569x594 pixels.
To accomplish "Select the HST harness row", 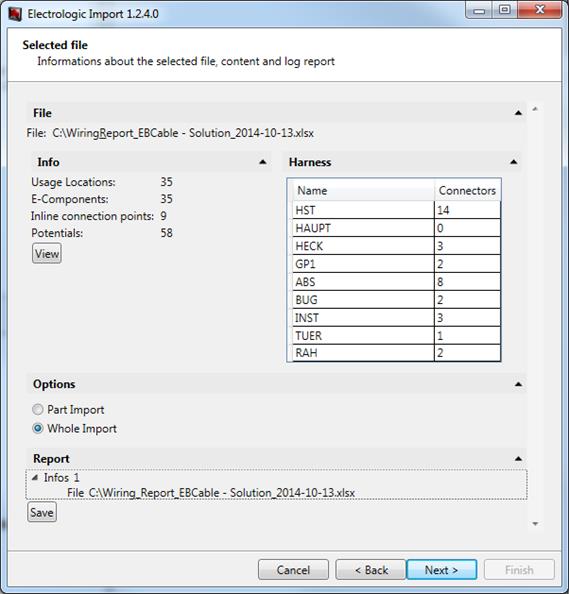I will point(397,210).
